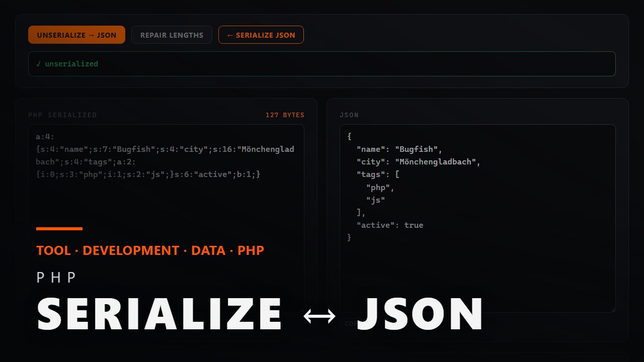Viewport: 644px width, 362px height.
Task: Click the 'SERIALIZE ↔ JSON' headline
Action: (x=260, y=314)
